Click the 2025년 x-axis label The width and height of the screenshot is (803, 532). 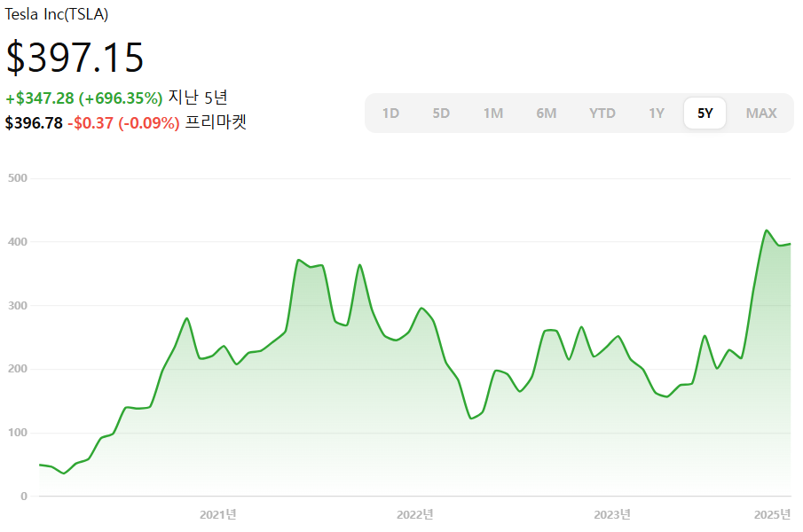point(772,514)
